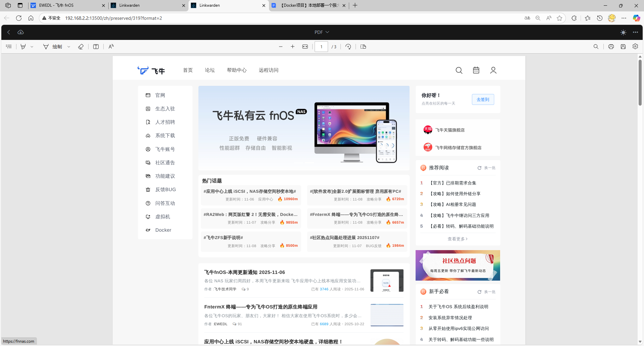Add this page to browser favorites

coord(559,18)
